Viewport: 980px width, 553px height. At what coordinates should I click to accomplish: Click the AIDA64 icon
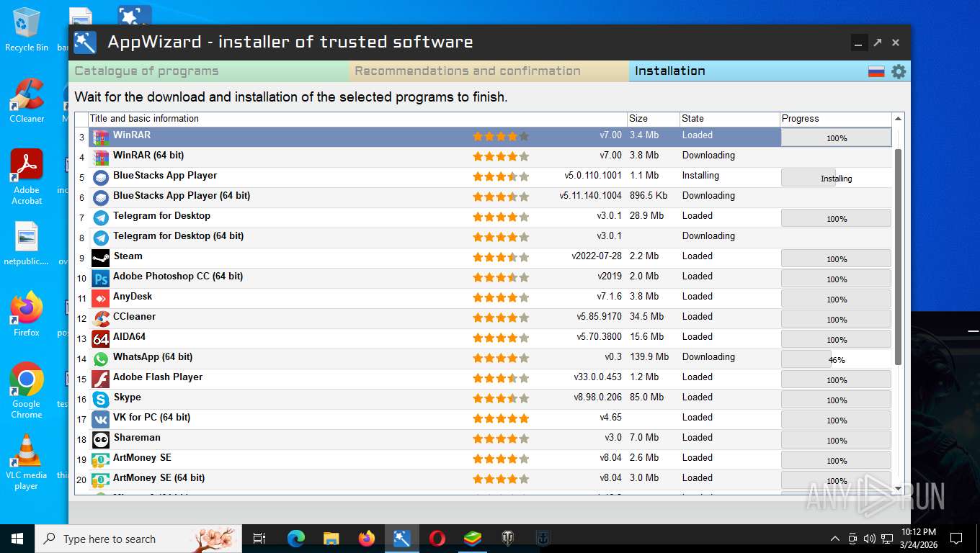pos(101,338)
